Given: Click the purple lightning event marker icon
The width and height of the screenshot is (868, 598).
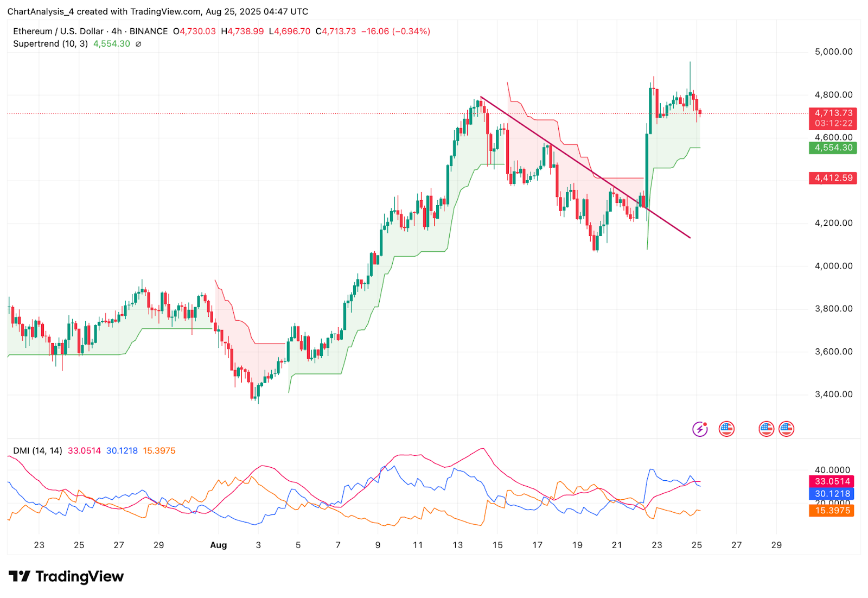Looking at the screenshot, I should (x=700, y=429).
